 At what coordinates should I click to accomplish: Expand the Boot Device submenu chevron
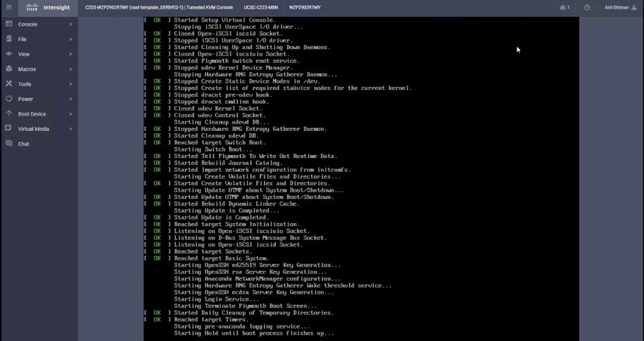71,114
